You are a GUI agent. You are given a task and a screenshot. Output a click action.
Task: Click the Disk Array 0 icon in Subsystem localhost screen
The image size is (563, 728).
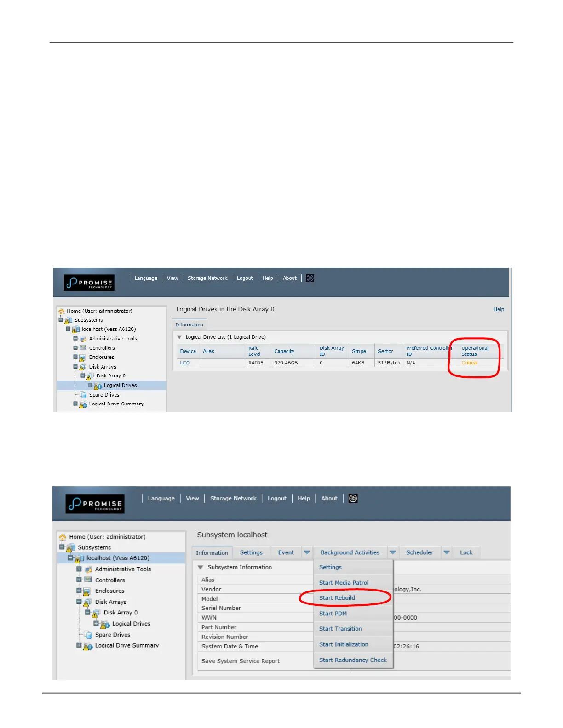click(x=96, y=613)
